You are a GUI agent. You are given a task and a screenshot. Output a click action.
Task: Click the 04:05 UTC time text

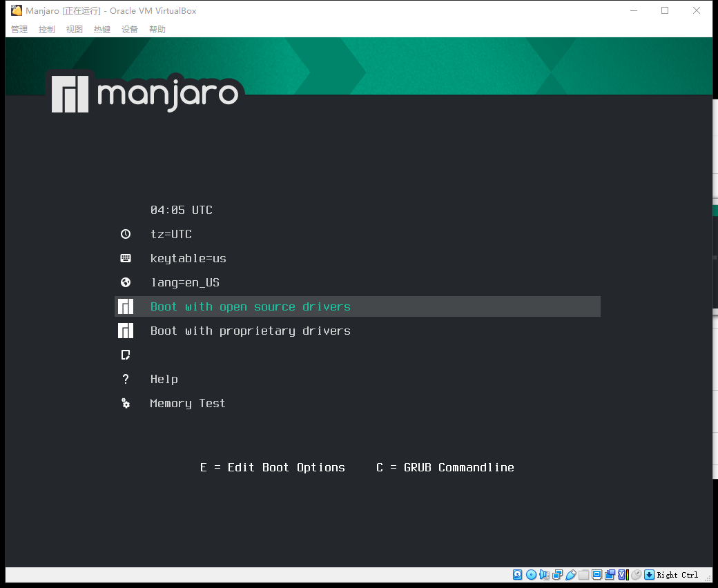pos(182,210)
